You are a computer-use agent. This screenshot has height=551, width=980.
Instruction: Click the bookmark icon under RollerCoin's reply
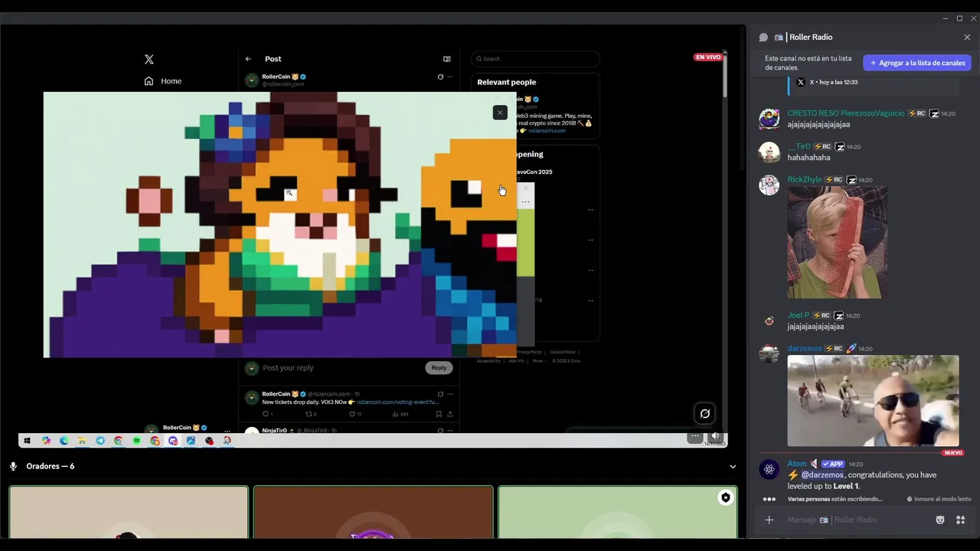(x=439, y=414)
